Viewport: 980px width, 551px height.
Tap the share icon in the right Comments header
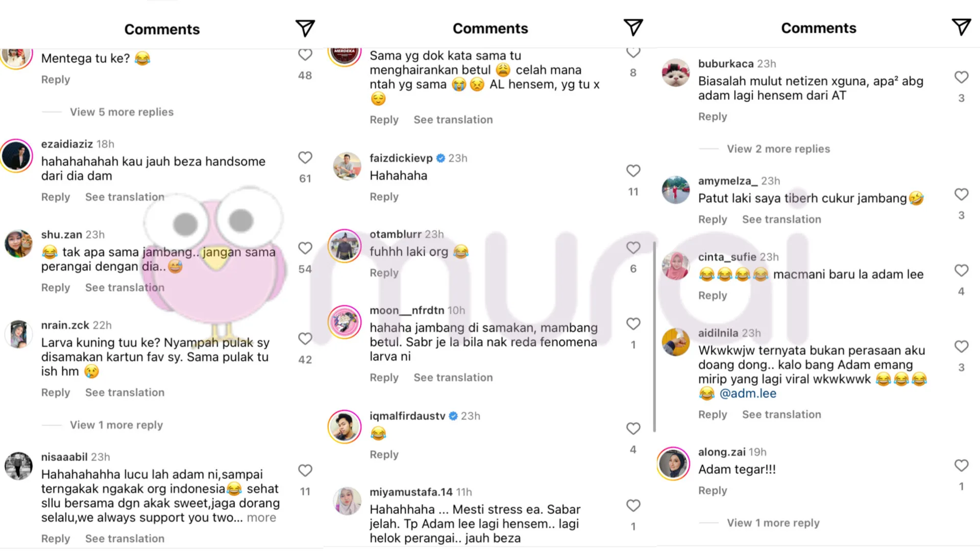[x=961, y=27]
